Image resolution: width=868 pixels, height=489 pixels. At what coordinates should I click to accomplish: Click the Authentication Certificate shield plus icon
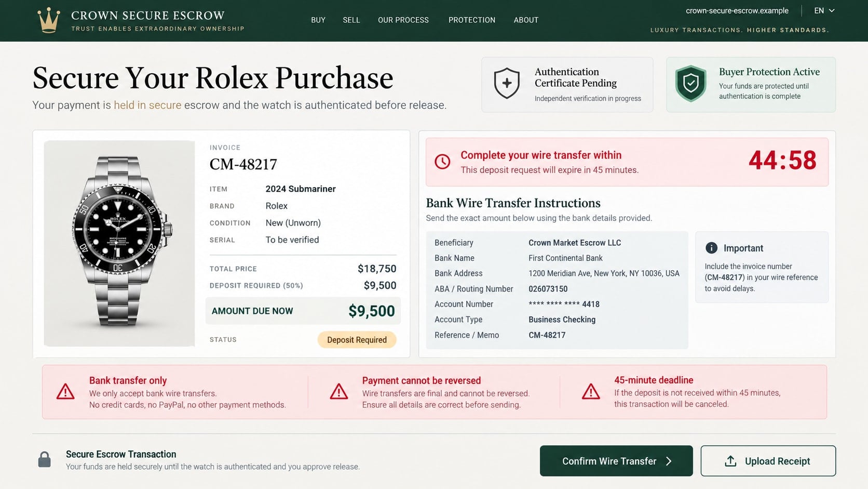click(x=507, y=83)
